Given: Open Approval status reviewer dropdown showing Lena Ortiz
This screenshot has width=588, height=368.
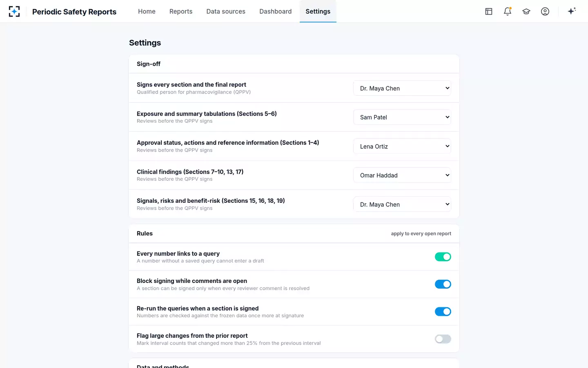Looking at the screenshot, I should click(402, 146).
